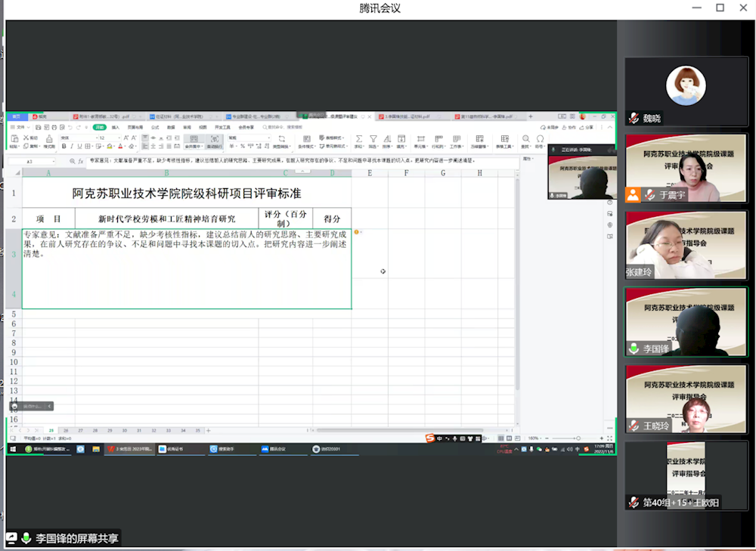756x551 pixels.
Task: Open the 插入 (Insert) ribbon tab
Action: 115,127
